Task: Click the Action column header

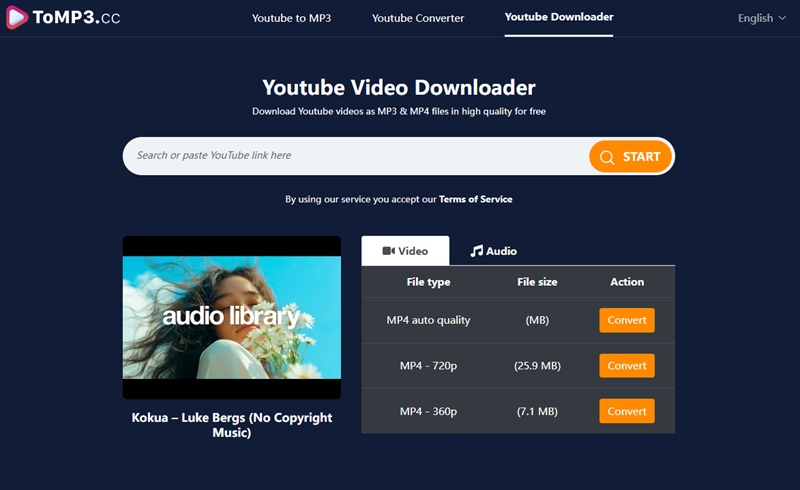Action: (627, 282)
